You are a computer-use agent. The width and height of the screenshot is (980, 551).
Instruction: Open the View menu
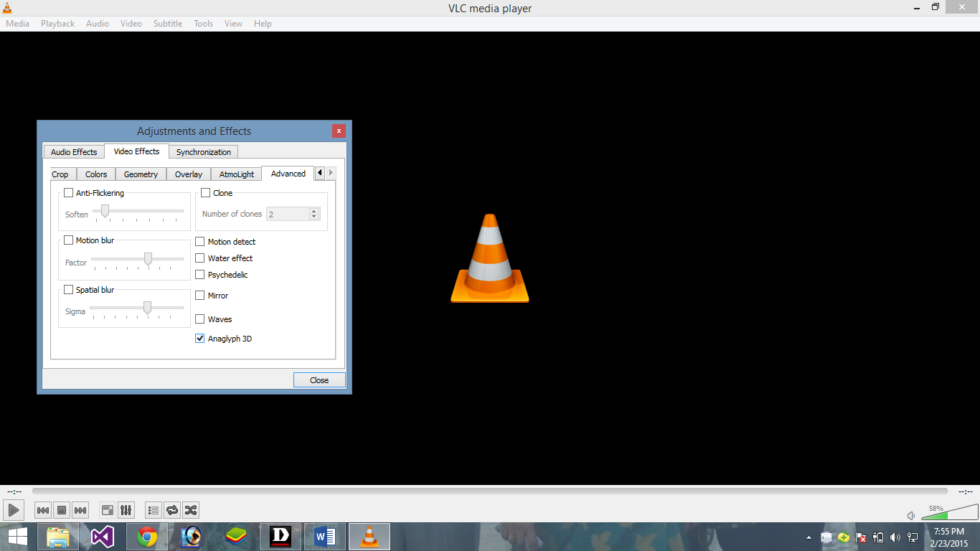[234, 24]
